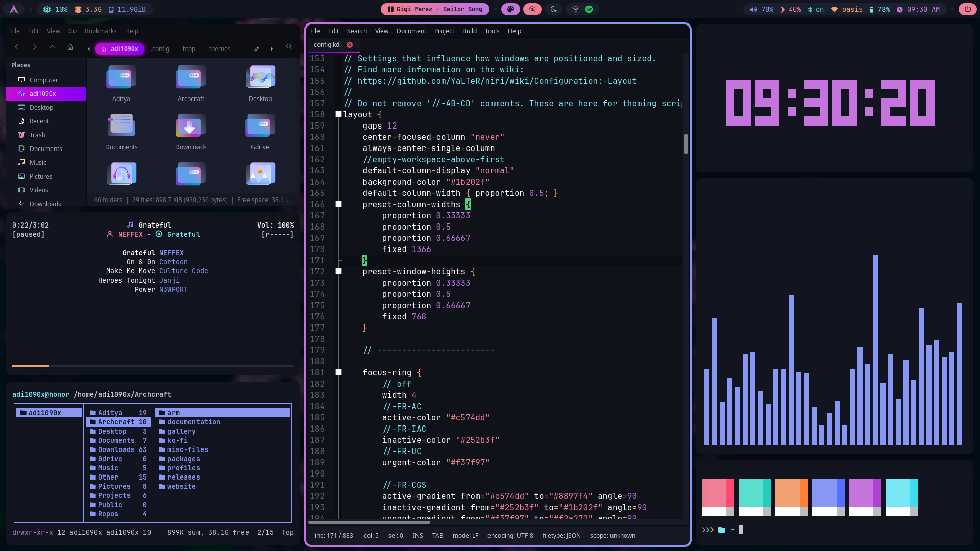Toggle Bluetooth status in top bar

pos(815,9)
